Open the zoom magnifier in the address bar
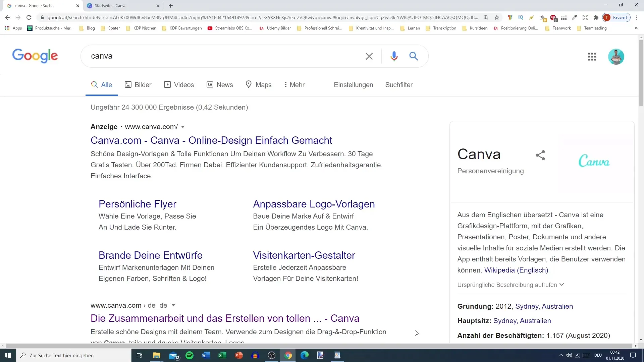The height and width of the screenshot is (362, 644). (486, 17)
